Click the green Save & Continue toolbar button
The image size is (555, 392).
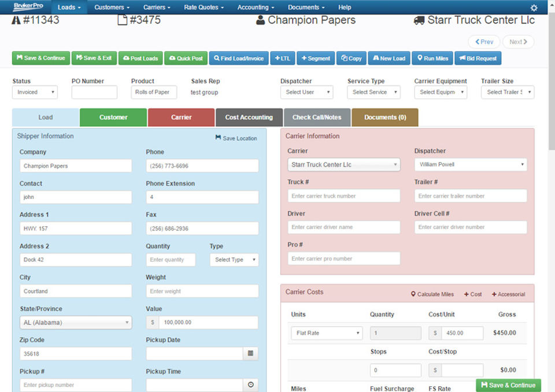point(40,58)
